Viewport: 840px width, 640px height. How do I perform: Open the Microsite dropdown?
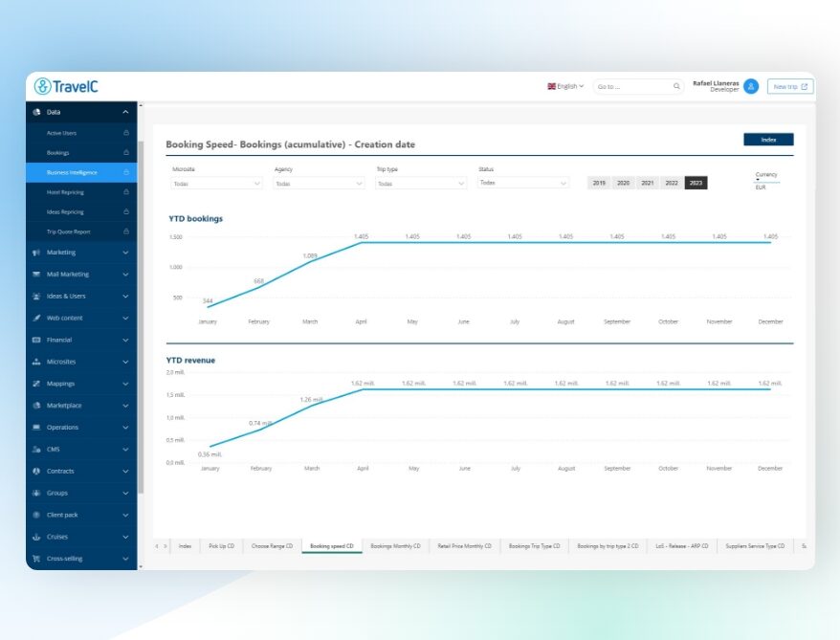216,184
